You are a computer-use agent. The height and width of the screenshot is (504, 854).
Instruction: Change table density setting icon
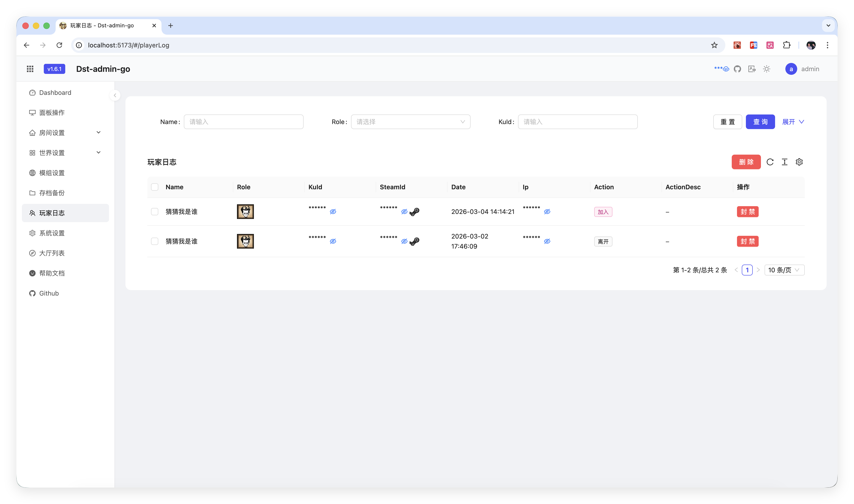(x=784, y=162)
